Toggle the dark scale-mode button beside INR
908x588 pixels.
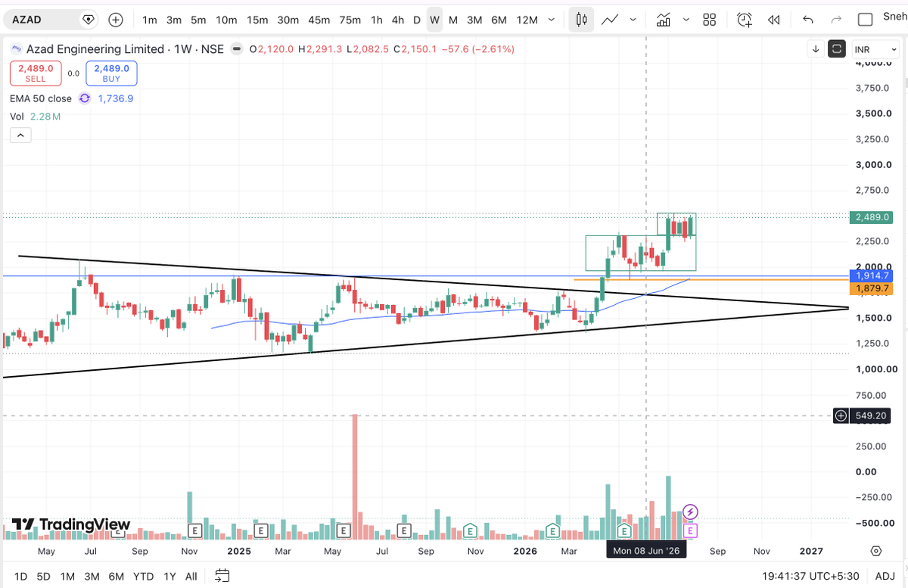(x=837, y=49)
